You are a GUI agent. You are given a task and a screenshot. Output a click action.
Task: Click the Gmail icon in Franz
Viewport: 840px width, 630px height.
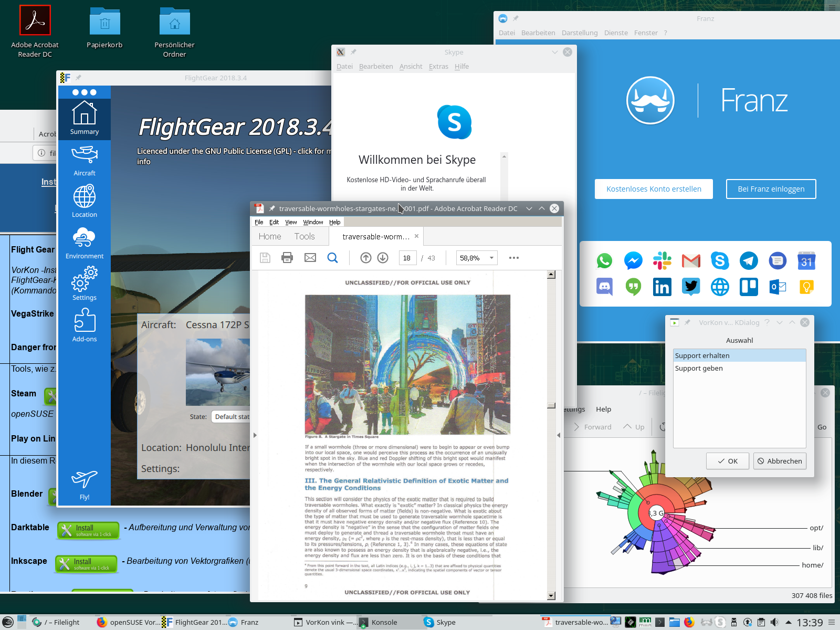(x=691, y=260)
